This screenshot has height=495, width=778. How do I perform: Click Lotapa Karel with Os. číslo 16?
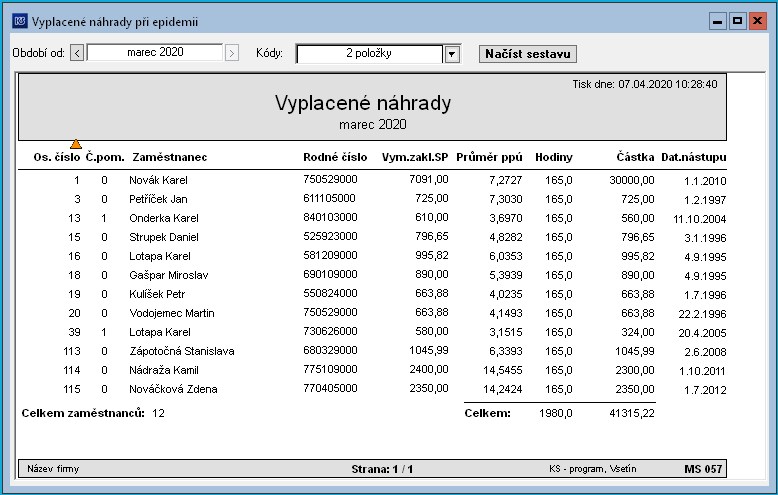pos(160,256)
